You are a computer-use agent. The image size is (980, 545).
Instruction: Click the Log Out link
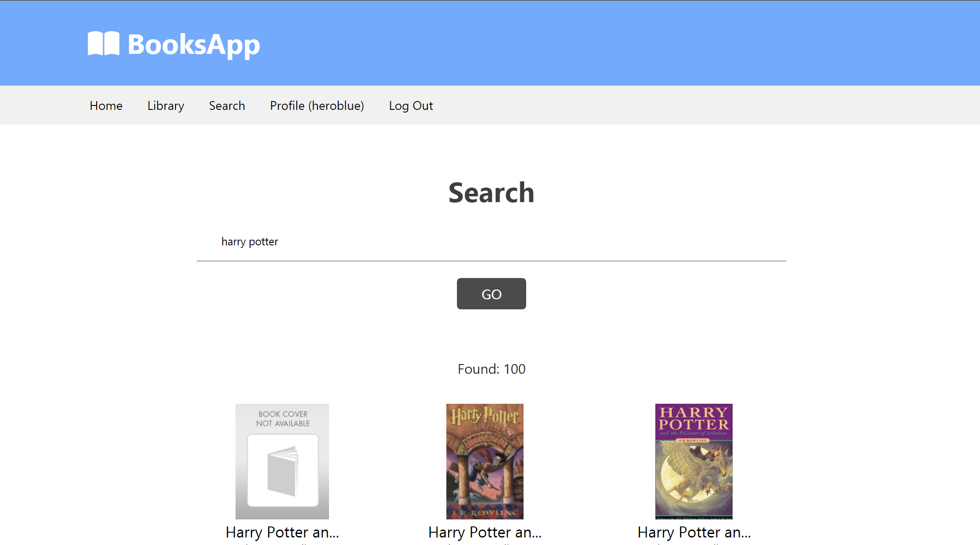[x=411, y=106]
